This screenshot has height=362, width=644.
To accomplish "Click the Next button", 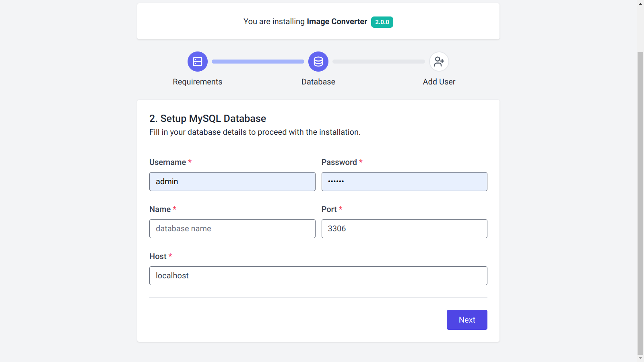I will [x=467, y=320].
